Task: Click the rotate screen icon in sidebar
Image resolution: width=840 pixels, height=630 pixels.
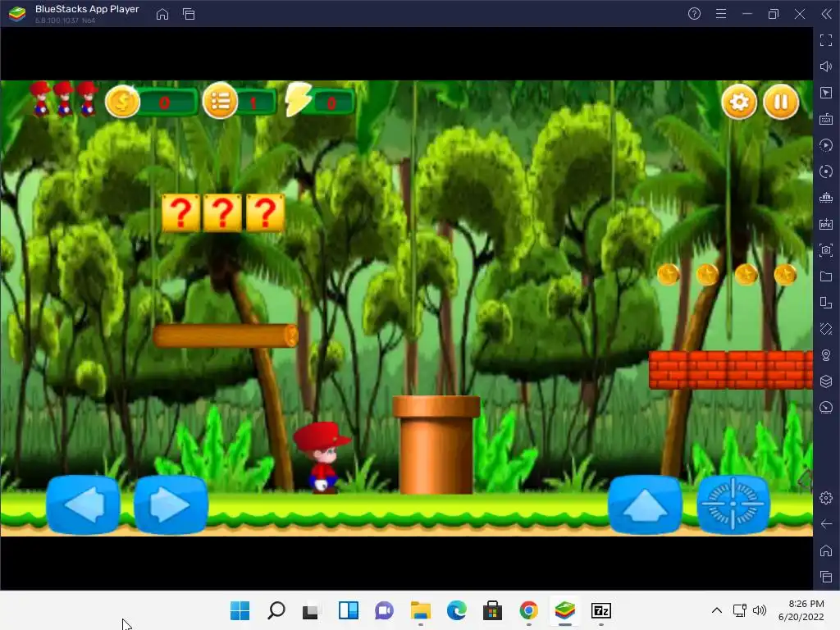Action: pos(826,303)
